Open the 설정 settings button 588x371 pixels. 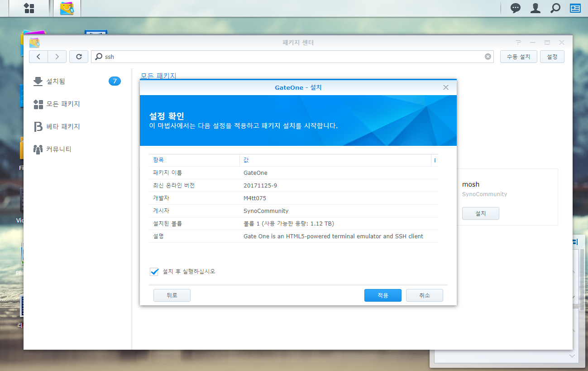point(552,57)
